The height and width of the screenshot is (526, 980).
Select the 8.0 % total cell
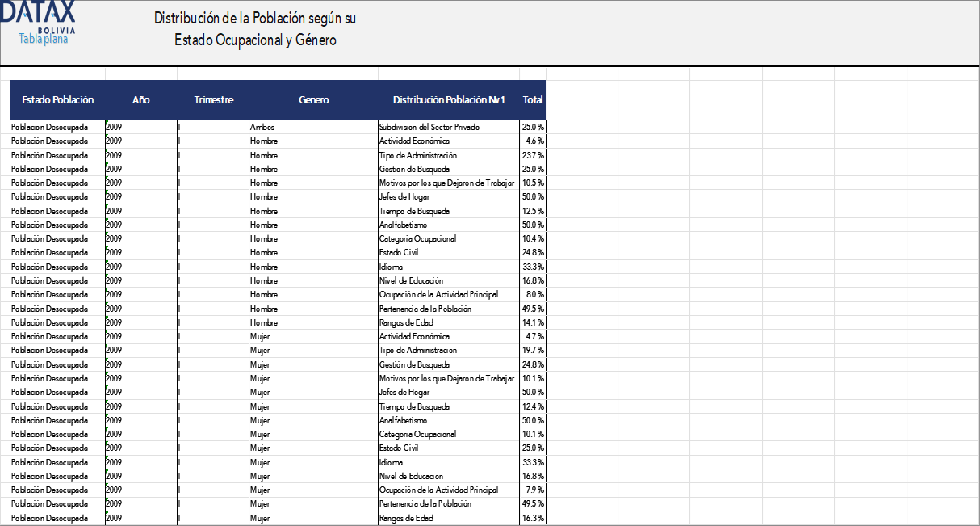click(533, 294)
